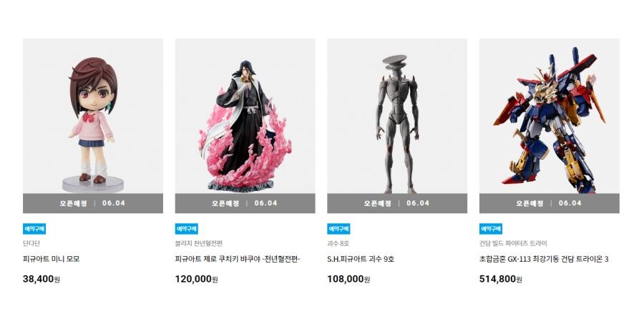The image size is (644, 324).
Task: Click 오픈예정 06.04 banner on Momo figure
Action: pyautogui.click(x=93, y=203)
